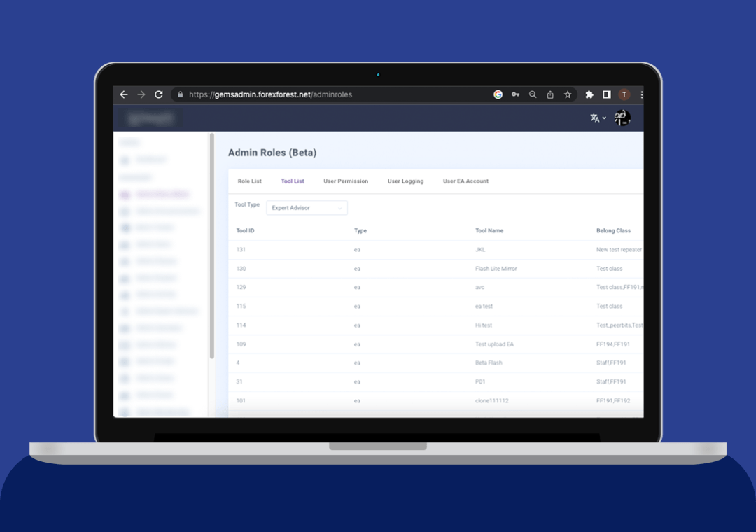Click the password key icon in address bar
This screenshot has height=532, width=756.
pyautogui.click(x=516, y=94)
